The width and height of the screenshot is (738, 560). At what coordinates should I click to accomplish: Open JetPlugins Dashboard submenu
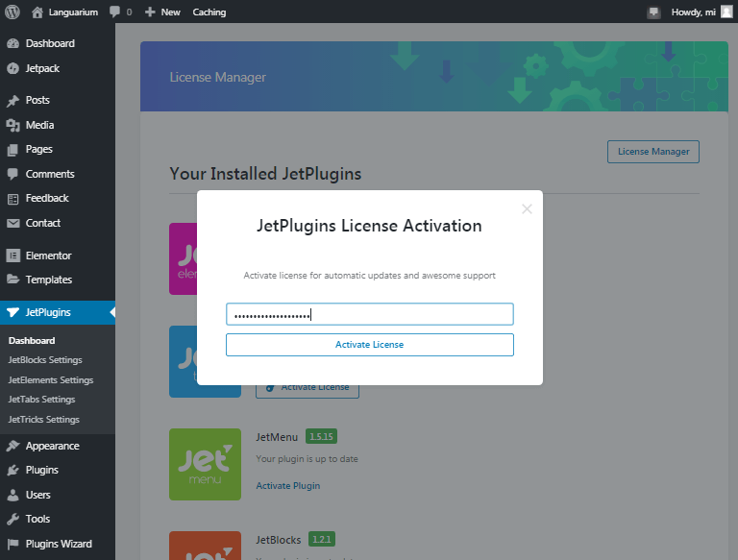pos(32,340)
